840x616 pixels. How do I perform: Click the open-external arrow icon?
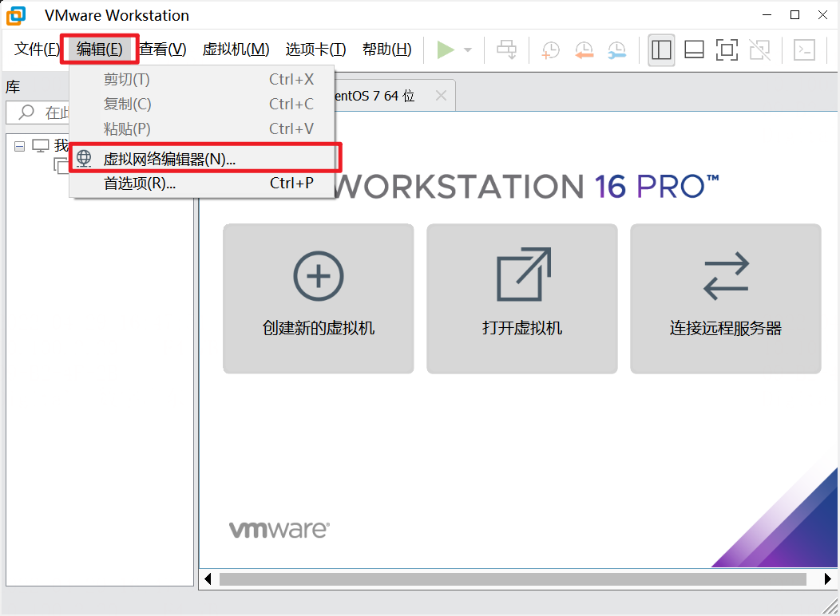(x=523, y=274)
